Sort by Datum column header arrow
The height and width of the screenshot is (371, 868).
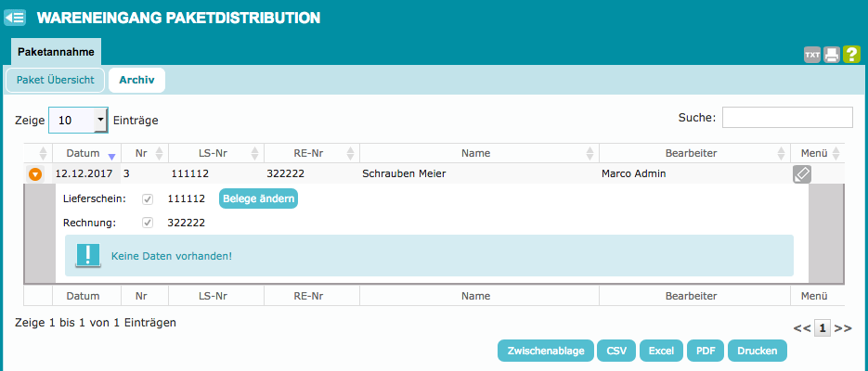[x=111, y=154]
